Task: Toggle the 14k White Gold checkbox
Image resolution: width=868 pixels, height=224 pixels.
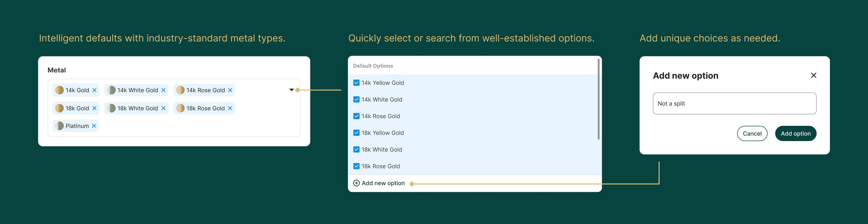Action: 356,100
